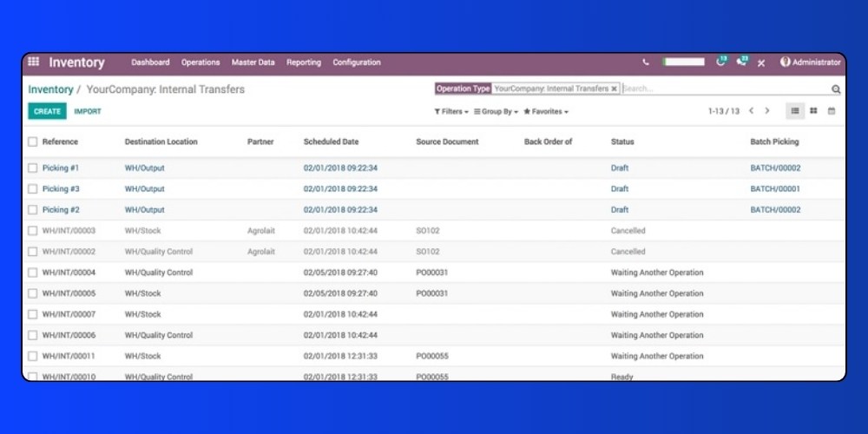The height and width of the screenshot is (434, 868).
Task: Open the Group By dropdown
Action: pyautogui.click(x=496, y=111)
